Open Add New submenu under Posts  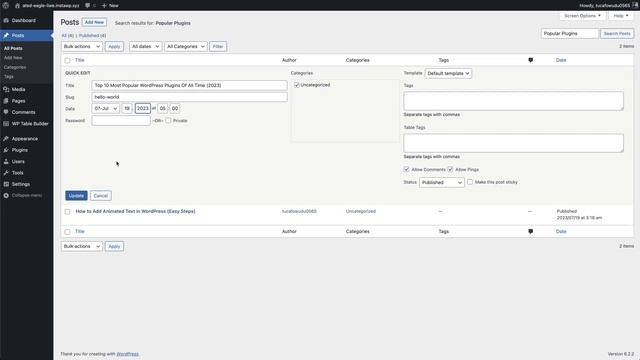click(13, 58)
